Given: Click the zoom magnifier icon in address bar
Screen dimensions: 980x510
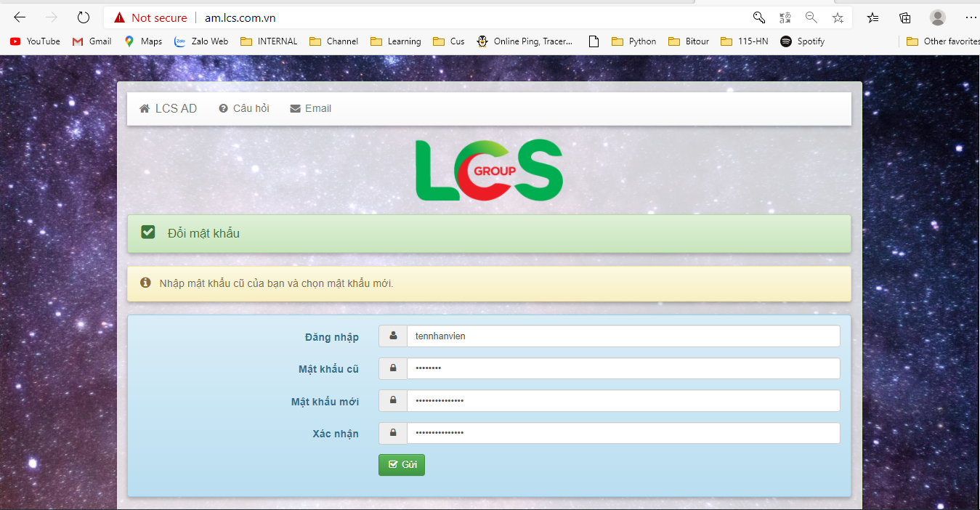Looking at the screenshot, I should tap(811, 17).
